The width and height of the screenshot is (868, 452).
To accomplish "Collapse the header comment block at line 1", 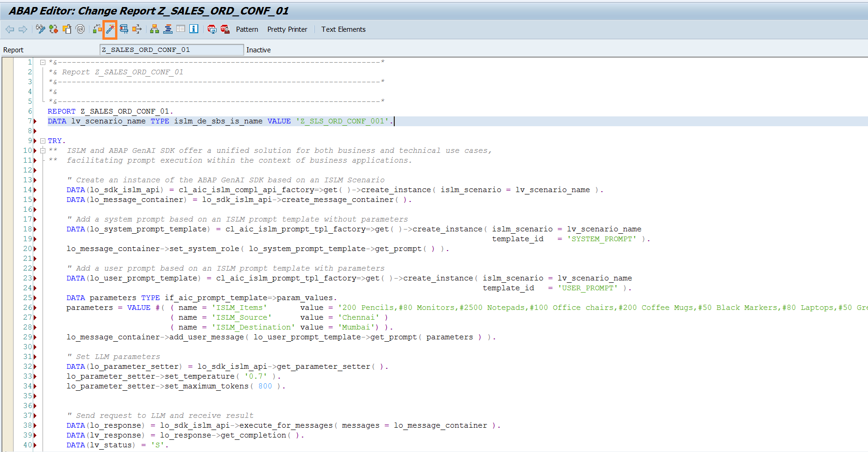I will coord(43,62).
